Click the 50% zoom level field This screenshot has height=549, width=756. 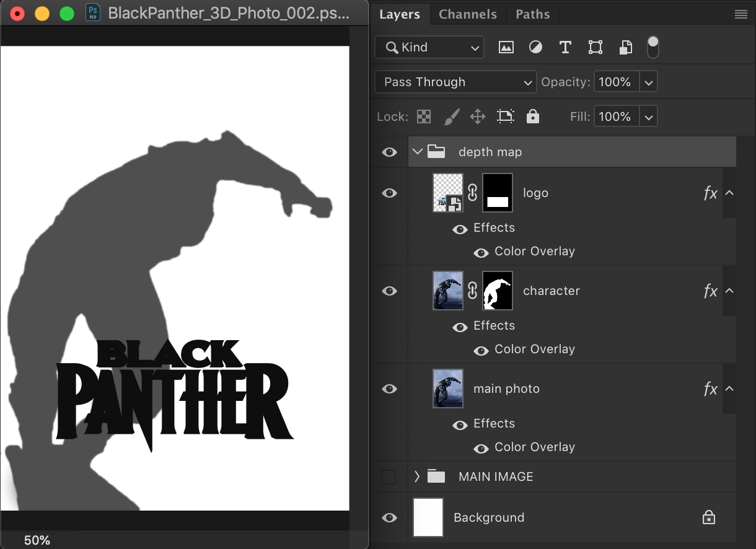click(37, 540)
